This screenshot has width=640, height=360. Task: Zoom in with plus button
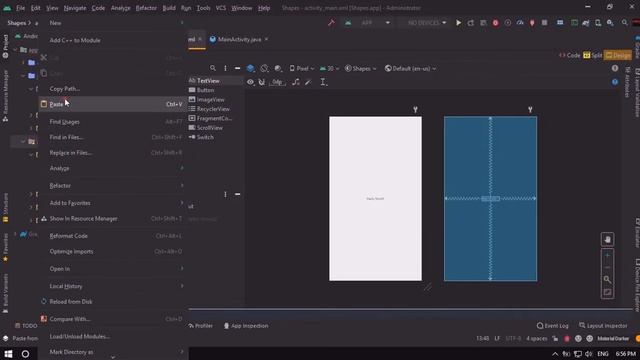point(607,256)
